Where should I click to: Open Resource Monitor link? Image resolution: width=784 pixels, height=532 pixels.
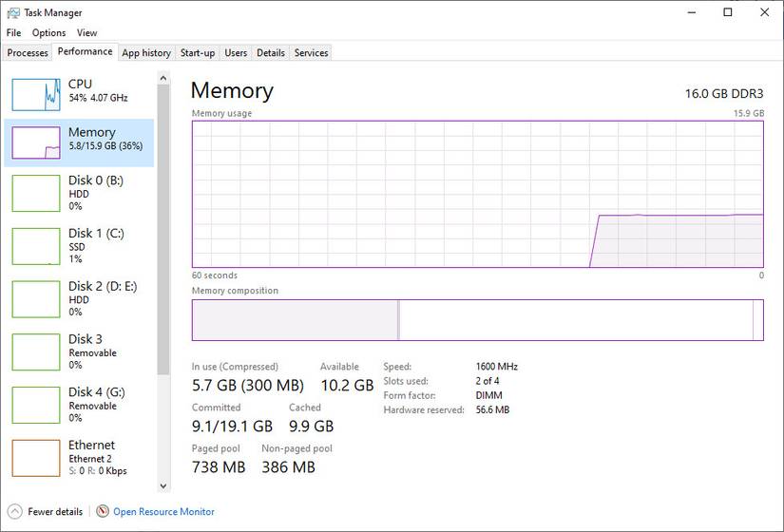(163, 512)
